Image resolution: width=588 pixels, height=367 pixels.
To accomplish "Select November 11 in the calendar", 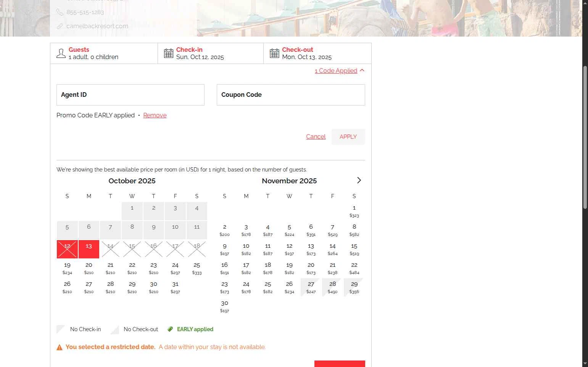I will tap(268, 249).
